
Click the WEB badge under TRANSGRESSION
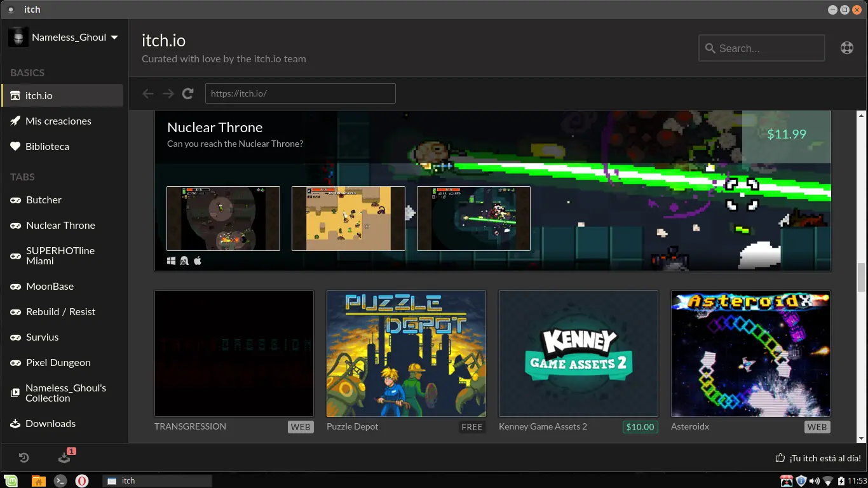301,427
